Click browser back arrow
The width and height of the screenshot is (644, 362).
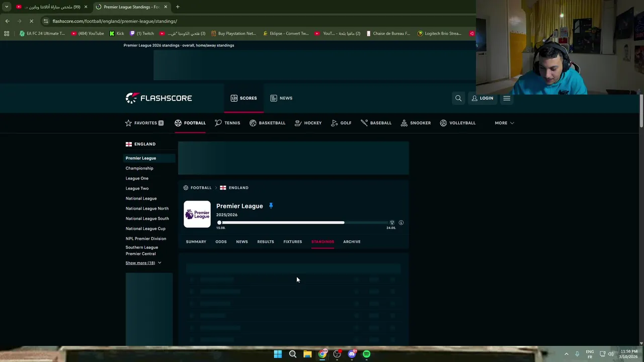(7, 21)
